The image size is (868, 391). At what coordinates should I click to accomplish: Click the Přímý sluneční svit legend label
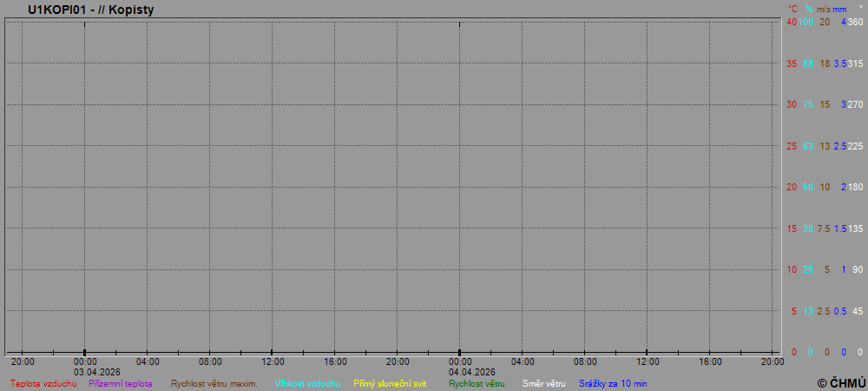(x=390, y=383)
